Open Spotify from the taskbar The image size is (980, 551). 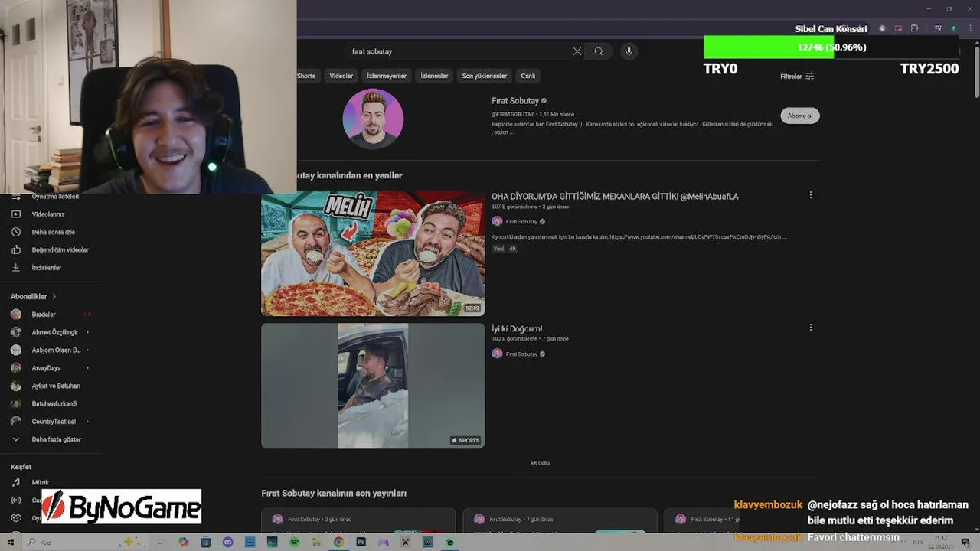295,542
